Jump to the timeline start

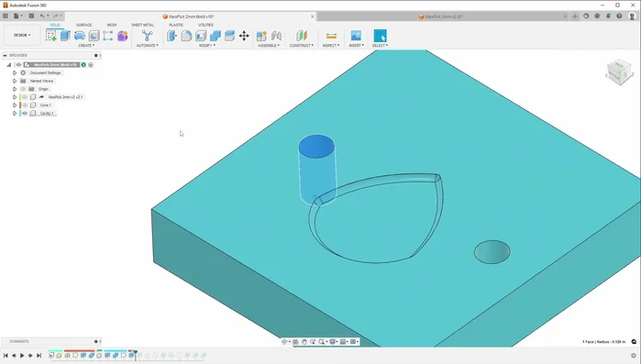6,356
